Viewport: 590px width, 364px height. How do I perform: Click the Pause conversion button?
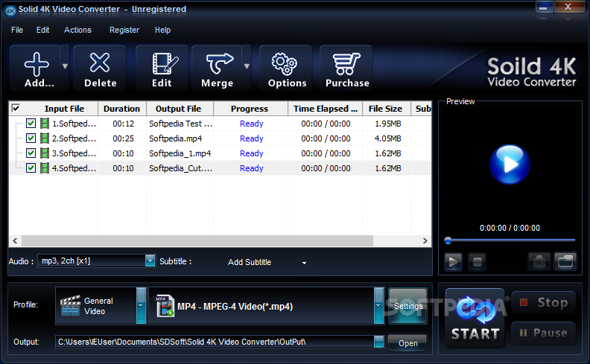(544, 333)
